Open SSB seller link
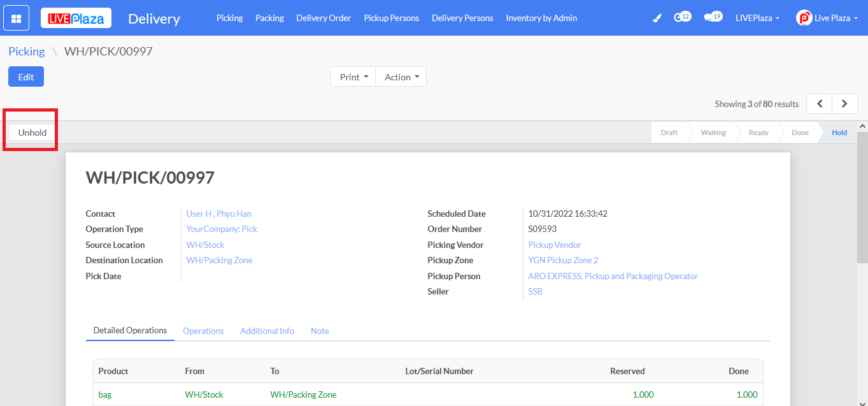Image resolution: width=868 pixels, height=406 pixels. pyautogui.click(x=535, y=291)
